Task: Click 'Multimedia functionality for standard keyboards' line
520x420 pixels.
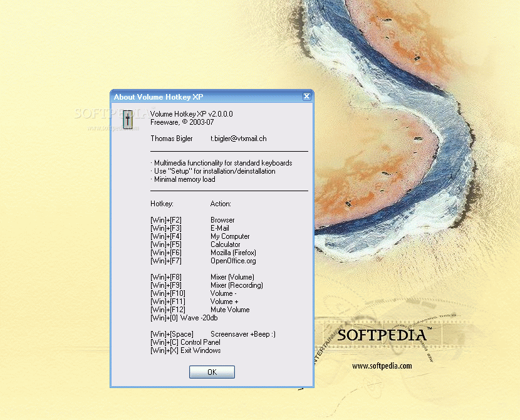Action: point(221,163)
